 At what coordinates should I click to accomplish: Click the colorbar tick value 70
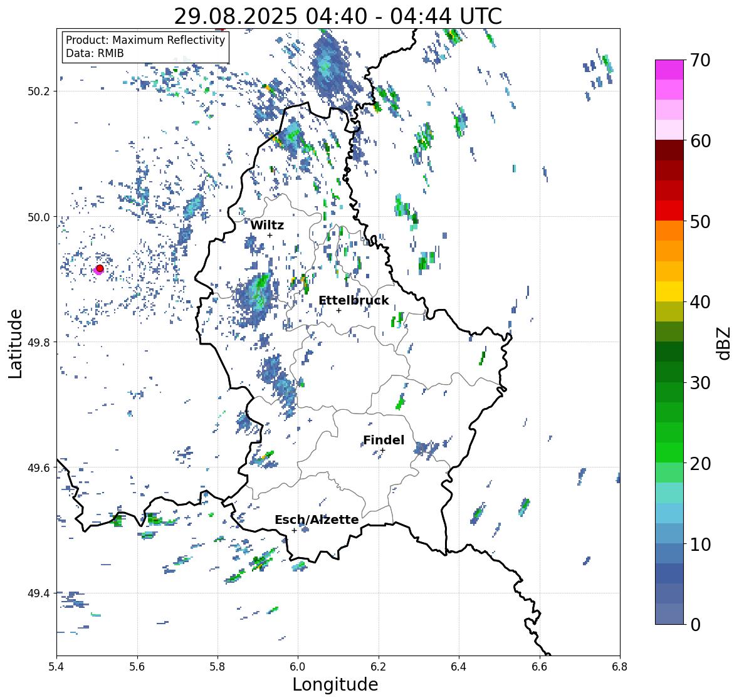(x=700, y=60)
